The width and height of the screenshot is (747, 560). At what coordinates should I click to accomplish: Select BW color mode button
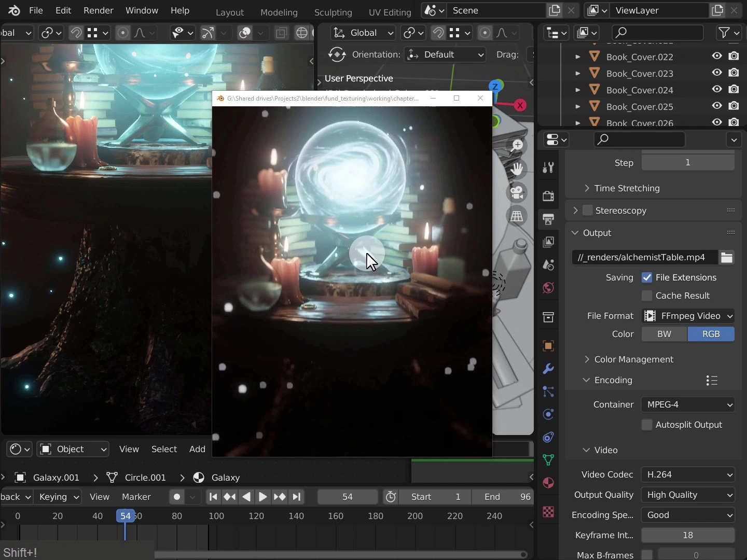tap(665, 334)
